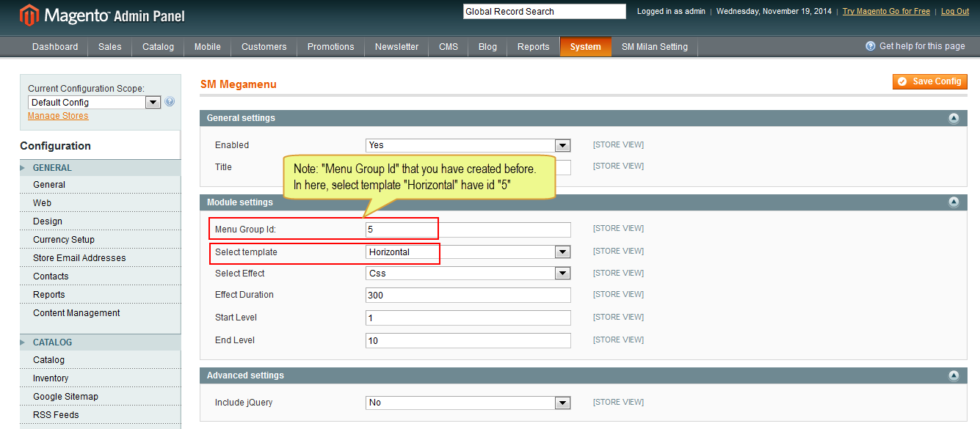Open the Customers menu

click(264, 47)
